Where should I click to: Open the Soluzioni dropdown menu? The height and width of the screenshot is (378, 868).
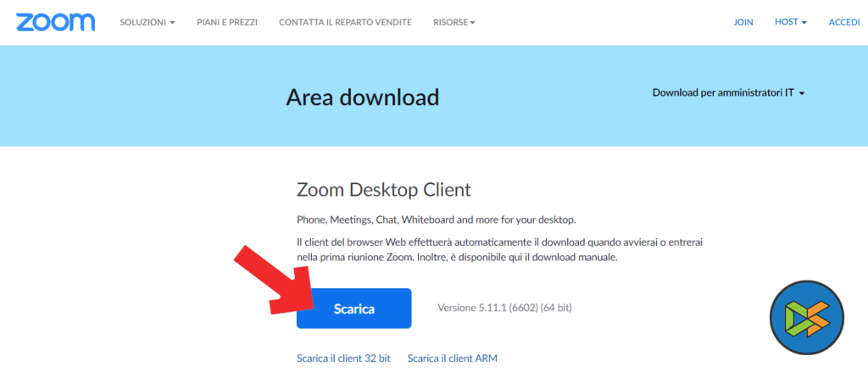coord(147,23)
